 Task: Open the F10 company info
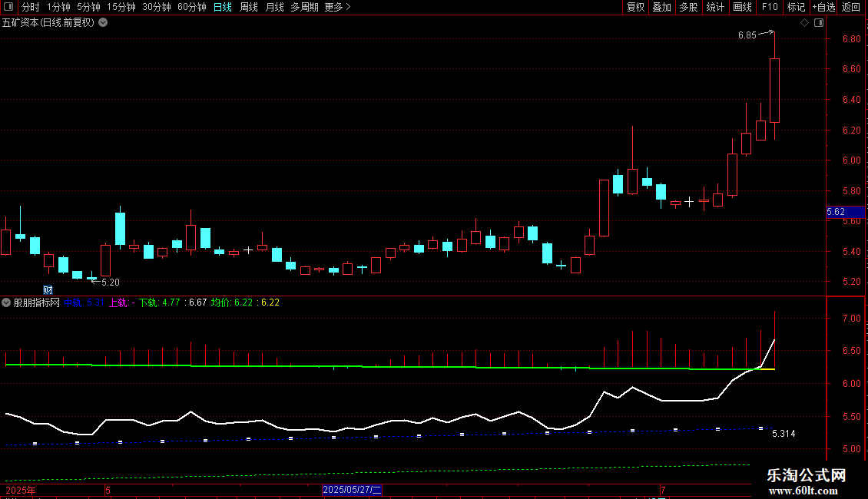tap(770, 7)
